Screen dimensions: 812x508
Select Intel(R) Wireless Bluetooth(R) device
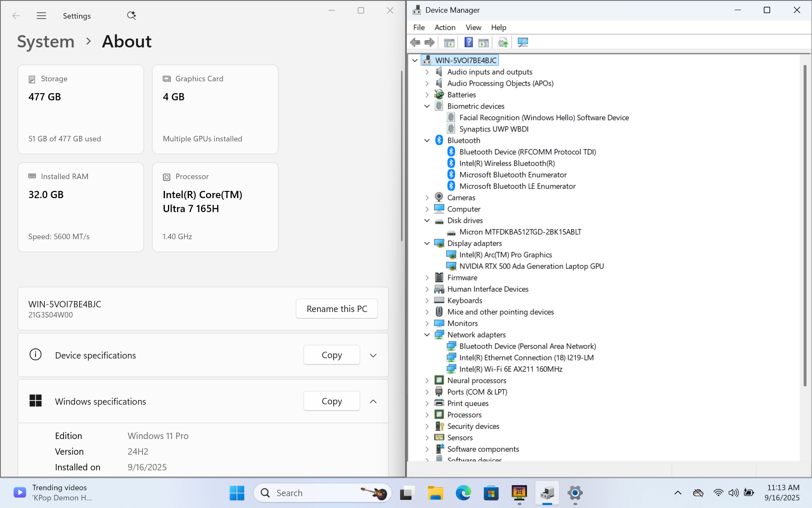coord(507,163)
